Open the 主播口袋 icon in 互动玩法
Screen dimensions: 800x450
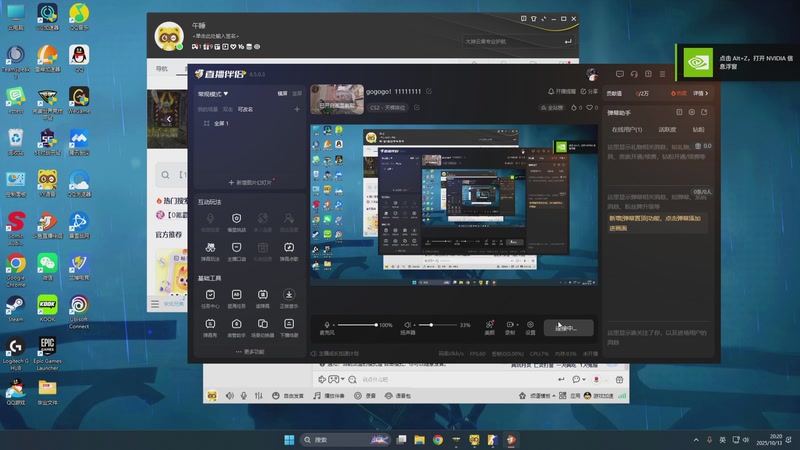coord(236,247)
